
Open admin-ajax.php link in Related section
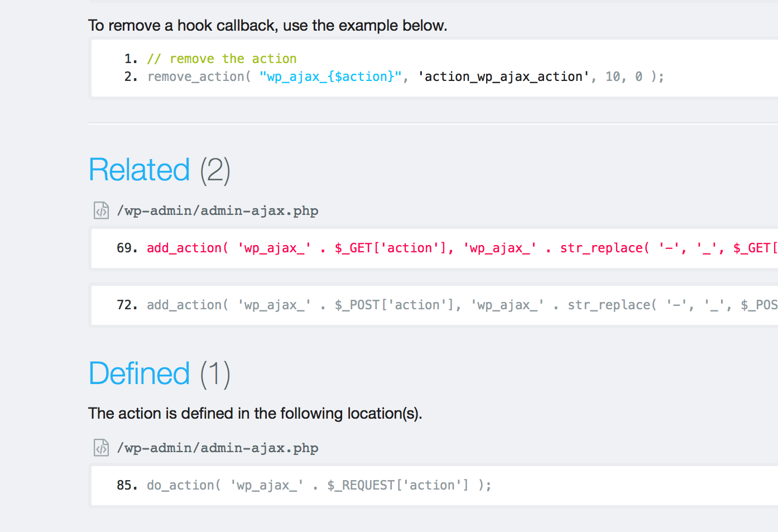coord(218,210)
